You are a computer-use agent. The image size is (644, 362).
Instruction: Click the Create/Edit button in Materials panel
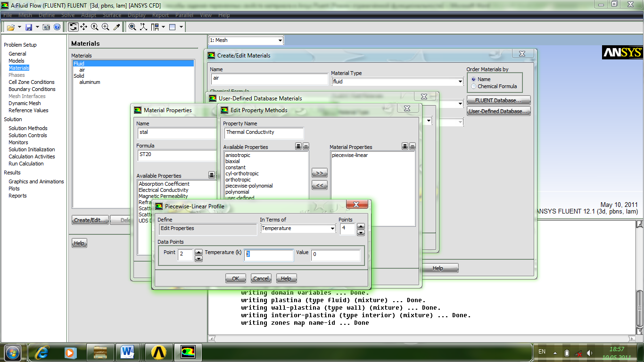90,220
